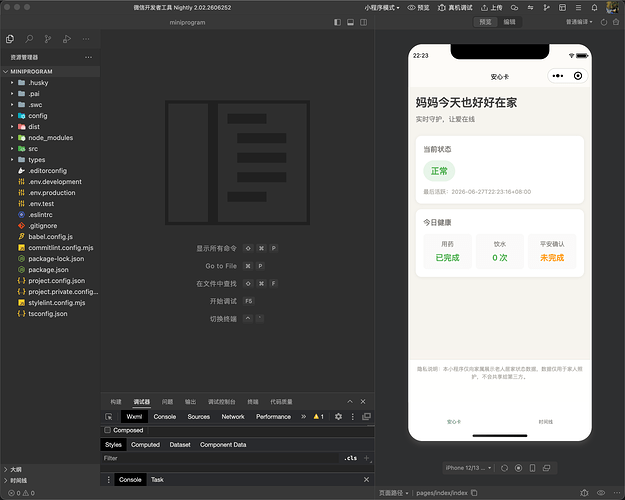Click the warning count badge in debugger
Image resolution: width=625 pixels, height=500 pixels.
(318, 417)
